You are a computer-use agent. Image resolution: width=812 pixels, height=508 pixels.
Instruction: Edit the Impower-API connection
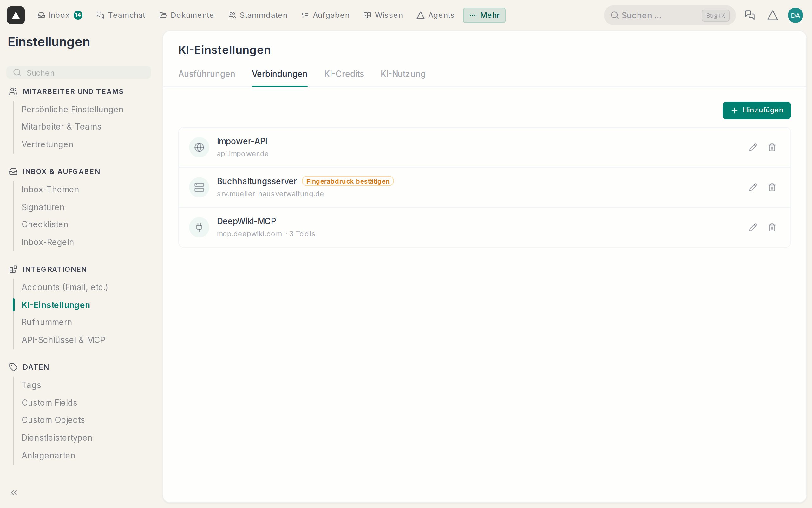[753, 147]
